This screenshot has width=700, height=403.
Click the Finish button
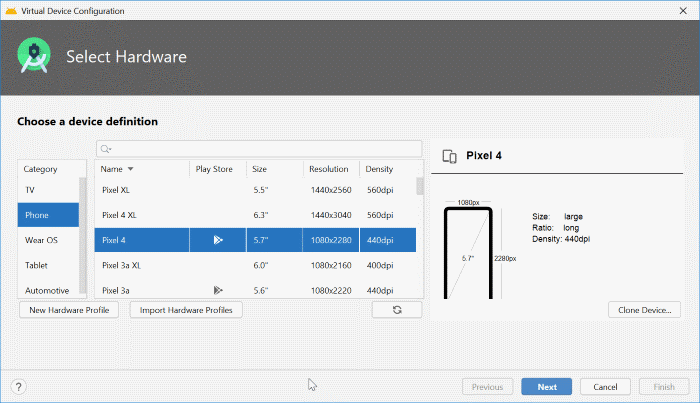point(664,386)
